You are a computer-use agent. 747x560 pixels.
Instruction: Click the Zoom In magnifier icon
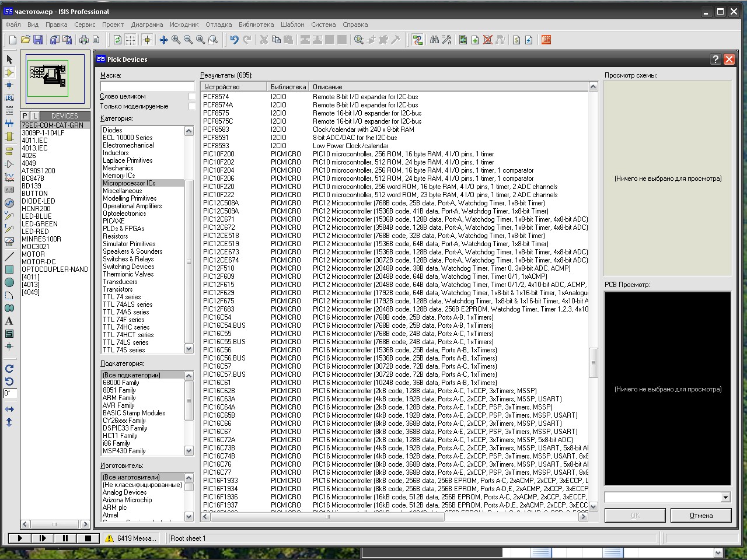(176, 40)
